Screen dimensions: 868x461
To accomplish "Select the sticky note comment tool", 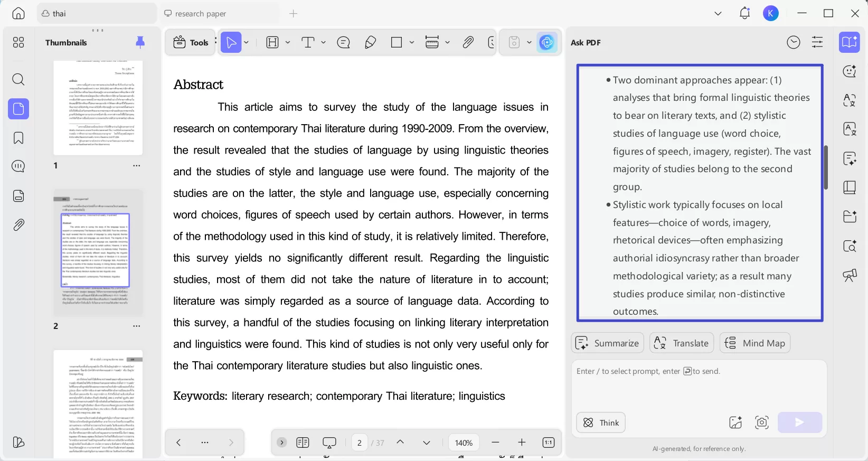I will pyautogui.click(x=344, y=42).
